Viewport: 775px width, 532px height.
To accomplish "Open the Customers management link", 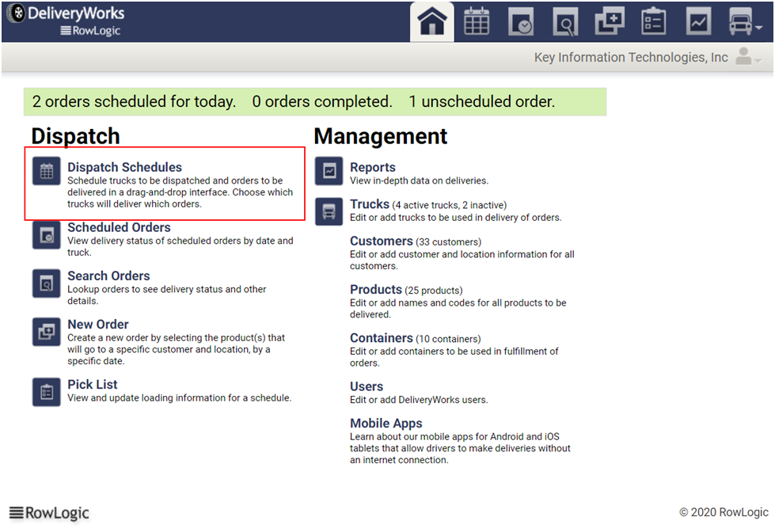I will 381,241.
